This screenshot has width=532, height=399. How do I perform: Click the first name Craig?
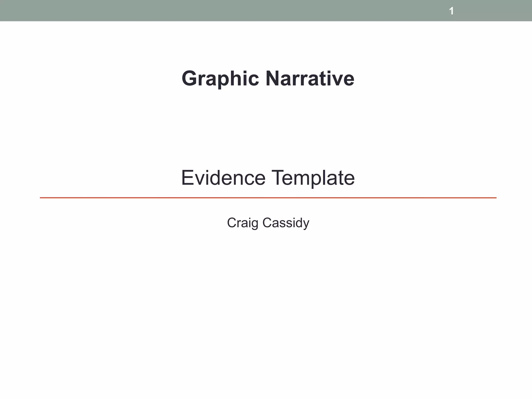pyautogui.click(x=242, y=223)
